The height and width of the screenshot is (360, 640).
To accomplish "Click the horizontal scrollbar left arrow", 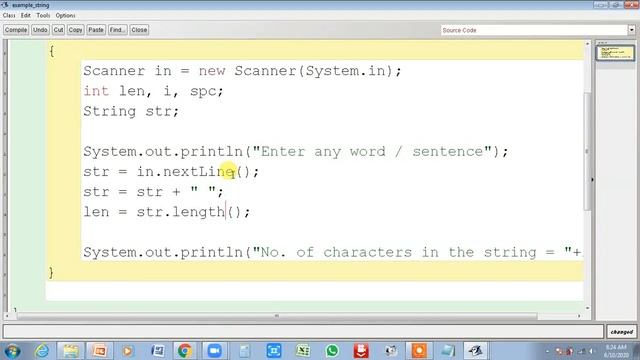I will [x=7, y=316].
